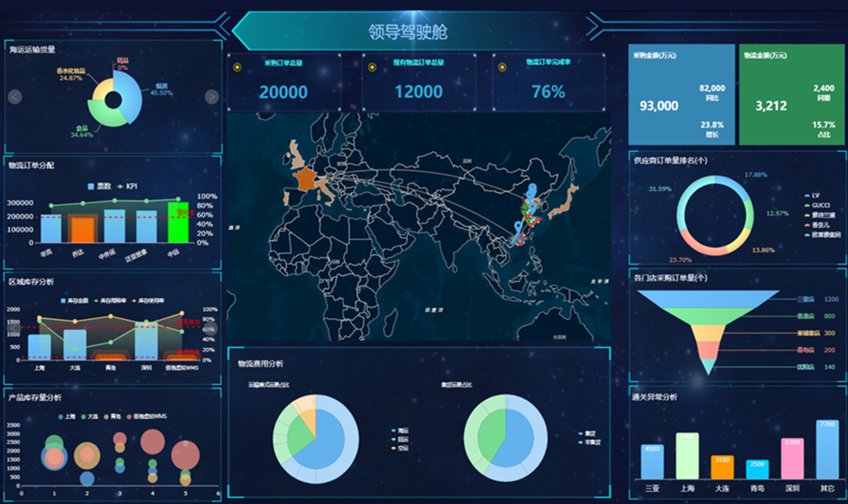Viewport: 848px width, 504px height.
Task: Click the yellow circle icon beside 采购订单总量
Action: (x=239, y=66)
